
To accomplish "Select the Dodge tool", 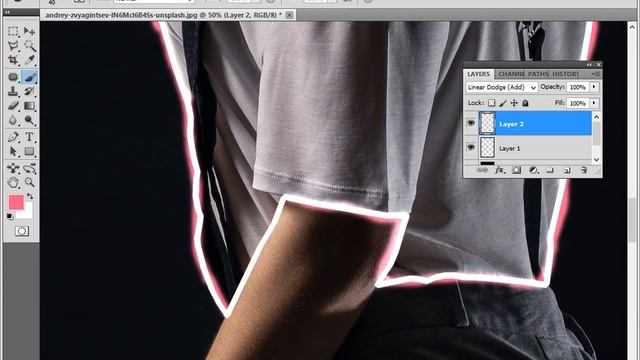I will [x=29, y=120].
